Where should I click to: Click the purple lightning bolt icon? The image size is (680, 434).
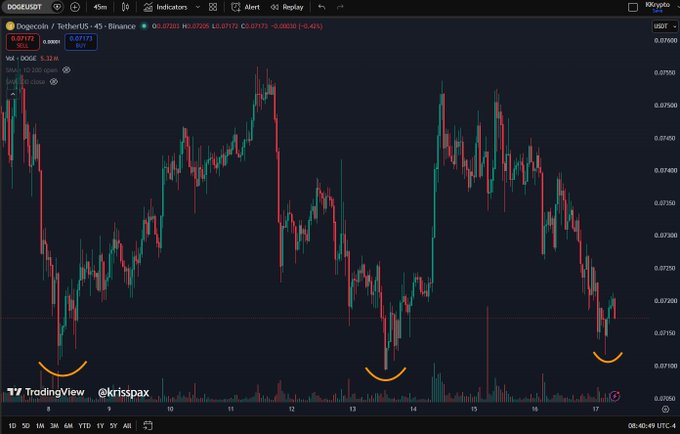coord(615,395)
